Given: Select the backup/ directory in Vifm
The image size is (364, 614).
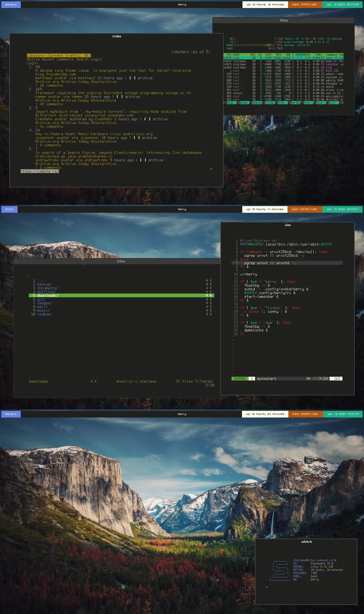Looking at the screenshot, I should click(122, 284).
